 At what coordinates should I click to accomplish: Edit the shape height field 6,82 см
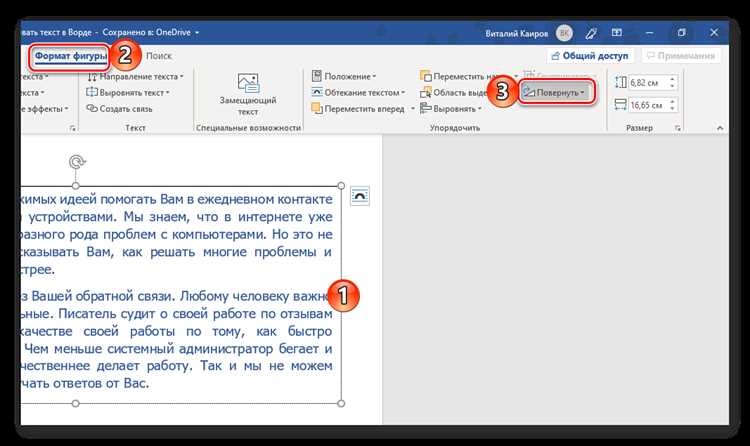click(x=649, y=83)
